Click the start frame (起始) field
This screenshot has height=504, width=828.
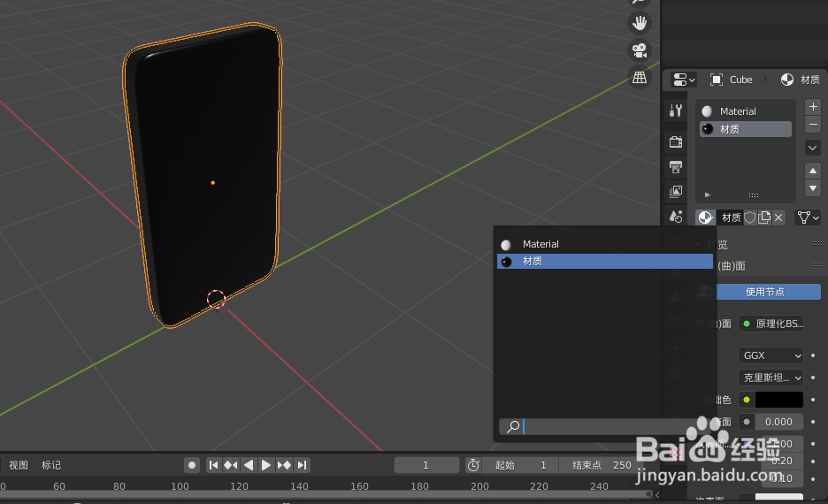tap(520, 465)
